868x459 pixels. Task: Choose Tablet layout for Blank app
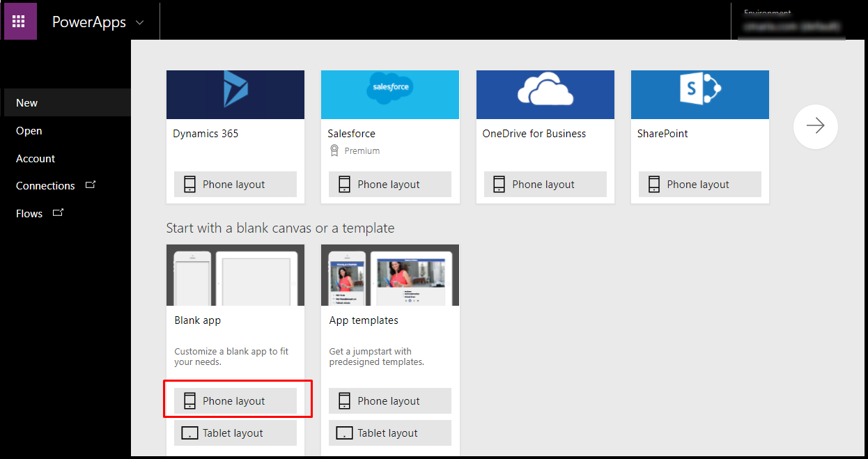[x=235, y=433]
